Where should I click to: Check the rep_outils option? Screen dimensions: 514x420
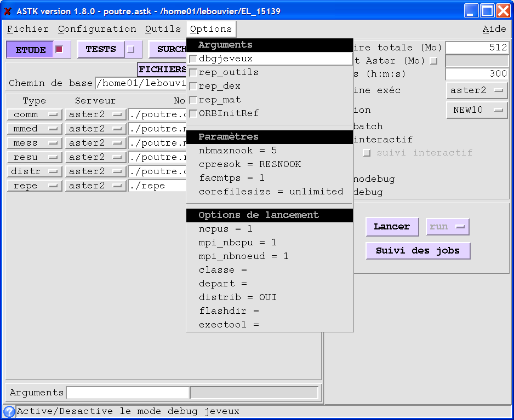[x=193, y=72]
